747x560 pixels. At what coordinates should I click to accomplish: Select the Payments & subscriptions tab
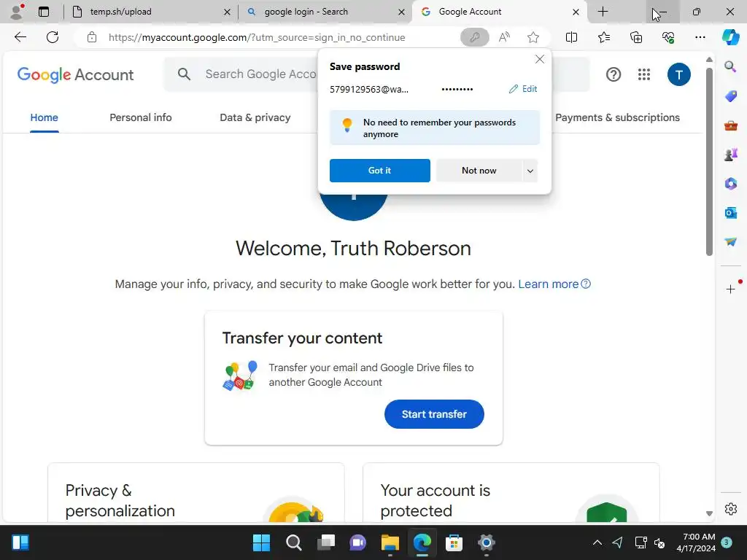click(617, 117)
